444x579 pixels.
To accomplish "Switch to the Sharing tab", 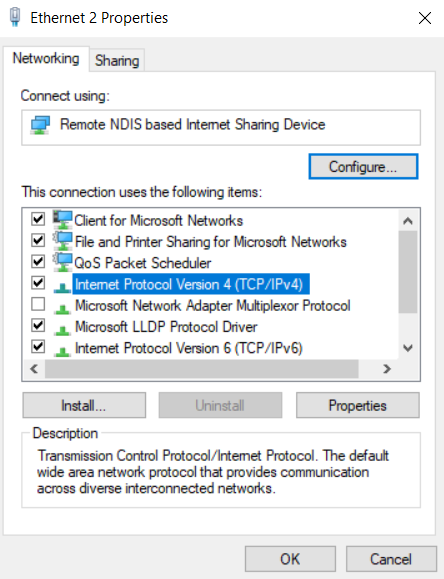I will pos(117,60).
